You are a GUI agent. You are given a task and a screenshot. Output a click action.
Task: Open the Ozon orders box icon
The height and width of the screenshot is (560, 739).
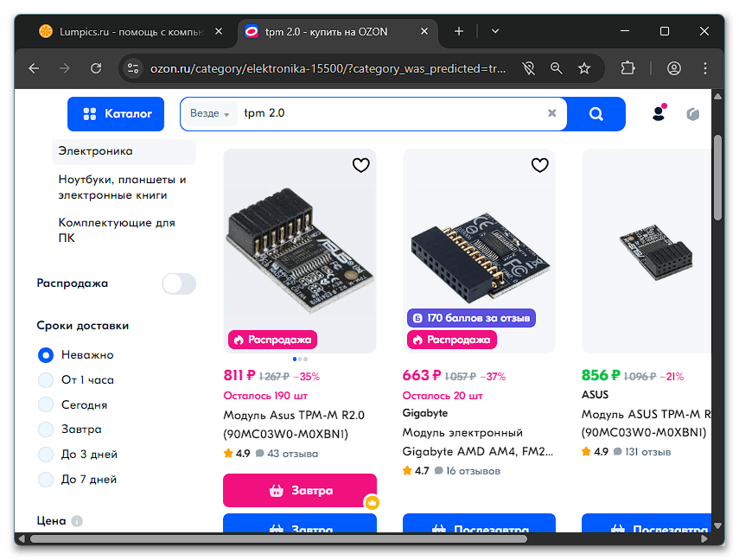(x=693, y=113)
